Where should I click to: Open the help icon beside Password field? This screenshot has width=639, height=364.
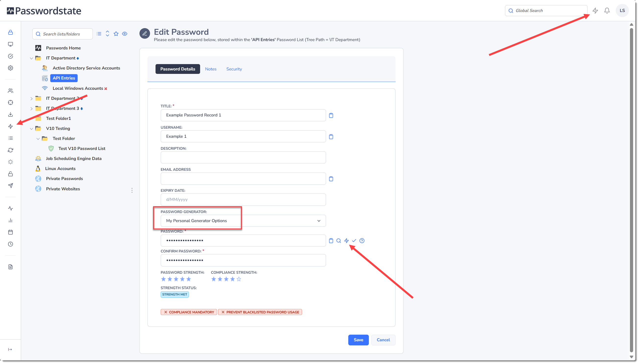point(362,241)
